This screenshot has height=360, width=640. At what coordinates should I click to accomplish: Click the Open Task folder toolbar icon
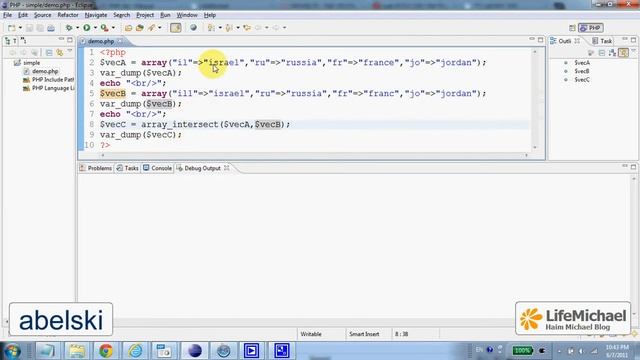tap(140, 28)
